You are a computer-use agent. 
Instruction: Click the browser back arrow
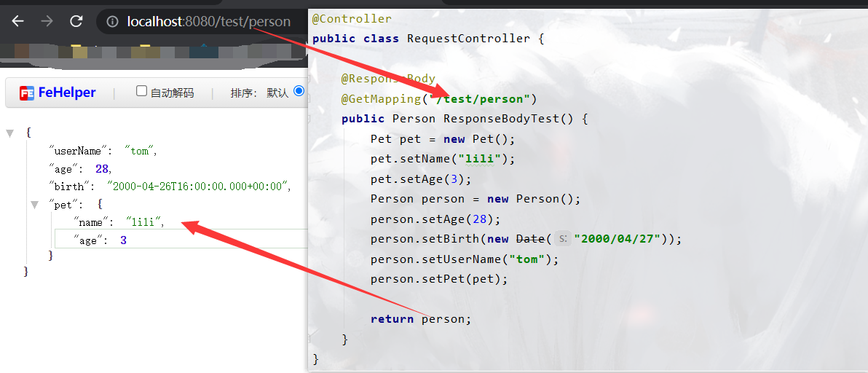[17, 22]
